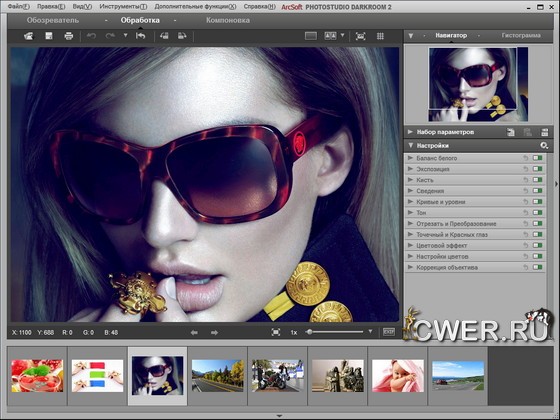
Task: Open the zoom level dropdown arrow
Action: (x=370, y=332)
